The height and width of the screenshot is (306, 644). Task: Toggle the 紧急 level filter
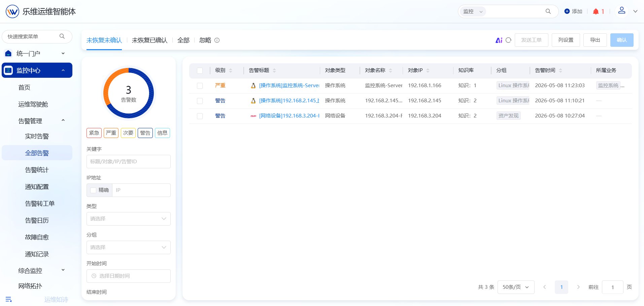(x=94, y=133)
